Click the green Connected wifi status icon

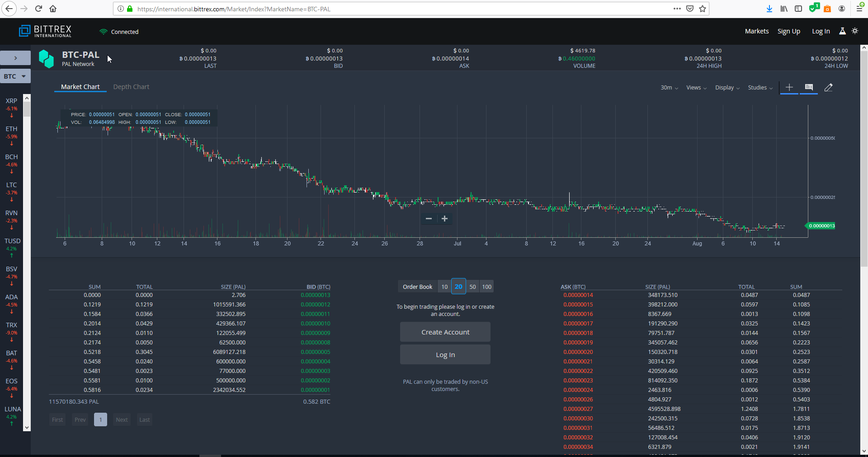(104, 32)
